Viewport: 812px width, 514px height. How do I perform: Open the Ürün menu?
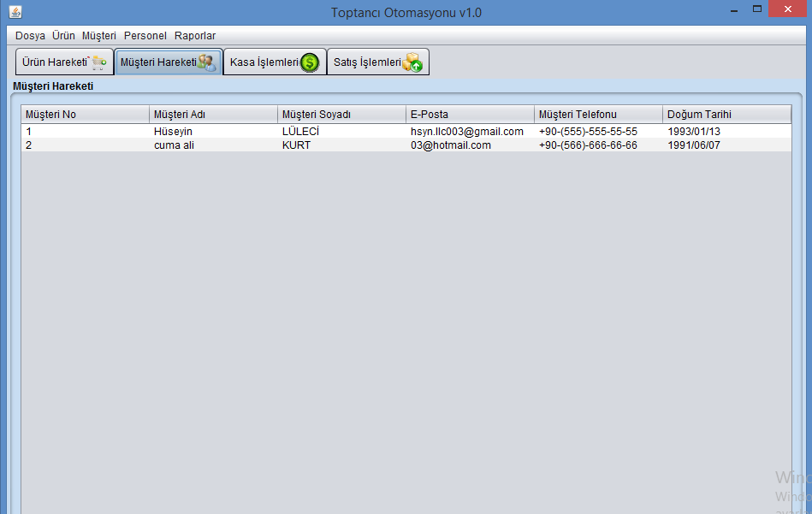point(63,36)
